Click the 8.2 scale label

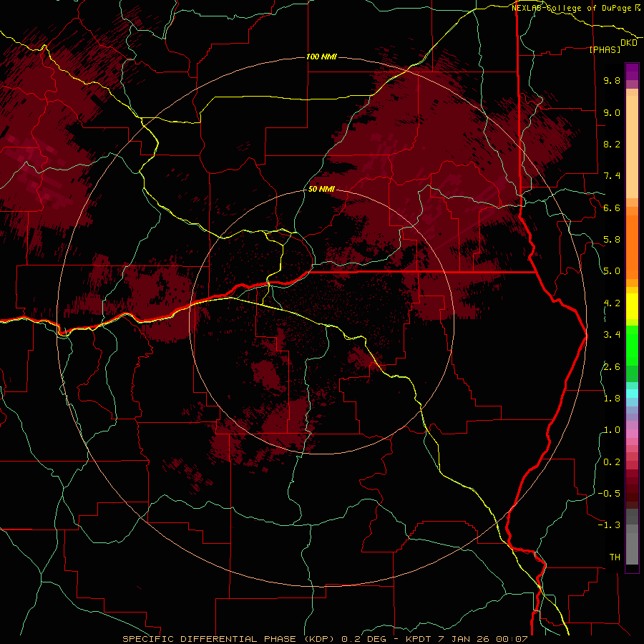tap(612, 144)
